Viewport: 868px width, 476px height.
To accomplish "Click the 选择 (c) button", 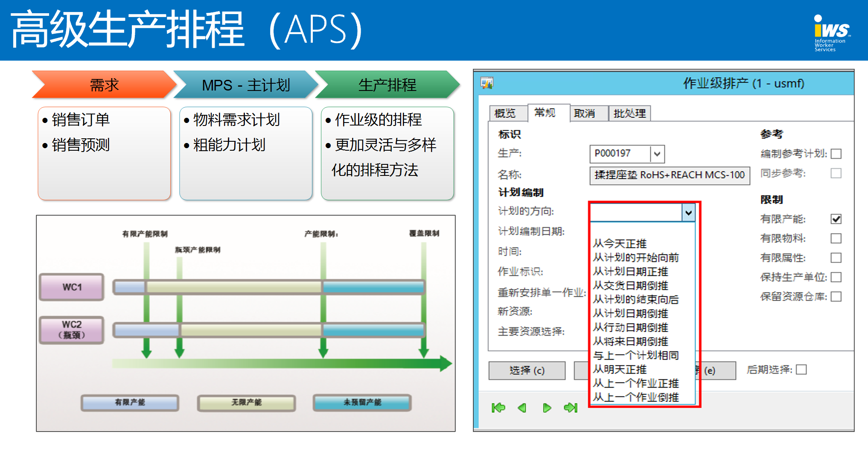I will pyautogui.click(x=527, y=371).
